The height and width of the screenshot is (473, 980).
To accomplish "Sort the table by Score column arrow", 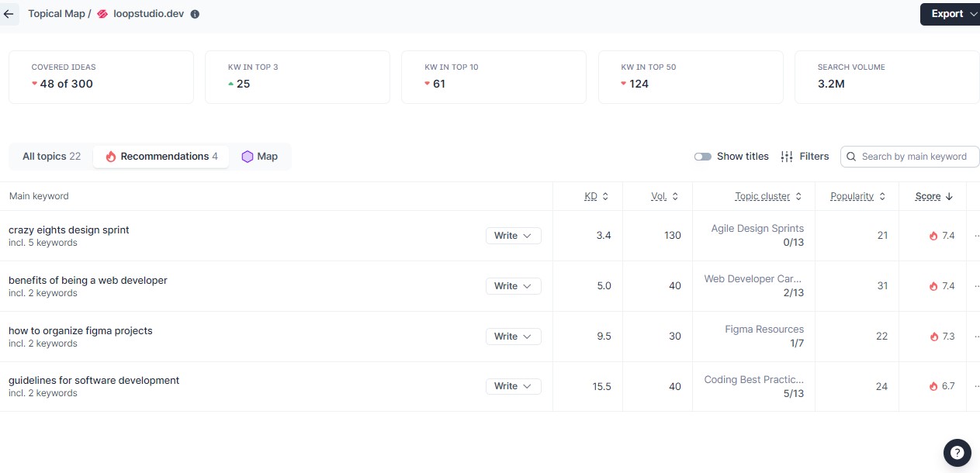I will (x=949, y=197).
